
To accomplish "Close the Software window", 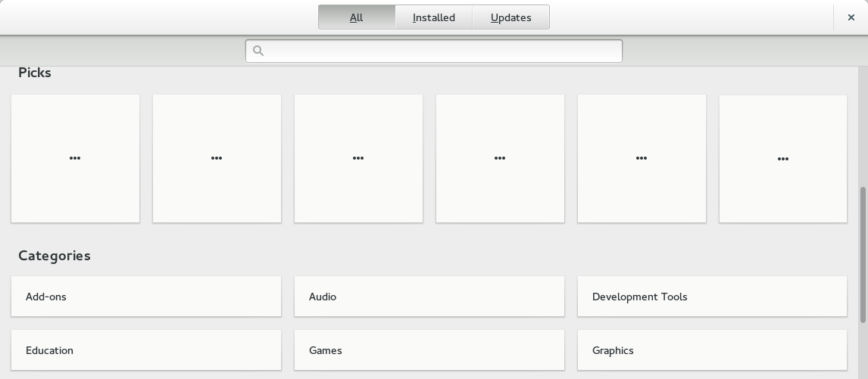I will [851, 17].
